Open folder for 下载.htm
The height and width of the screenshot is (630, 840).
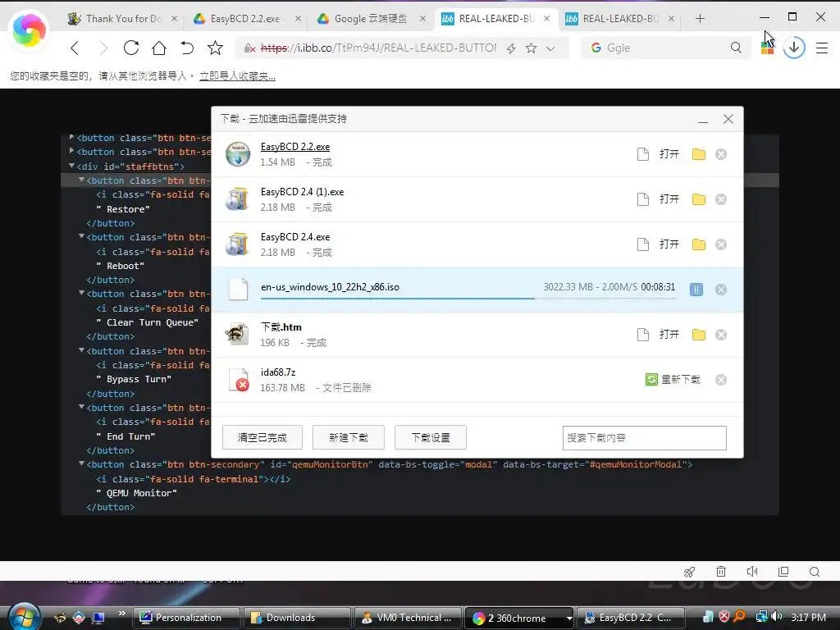[699, 335]
